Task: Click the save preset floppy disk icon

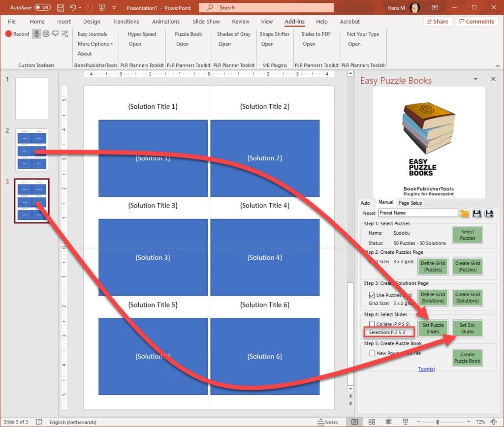Action: (476, 213)
